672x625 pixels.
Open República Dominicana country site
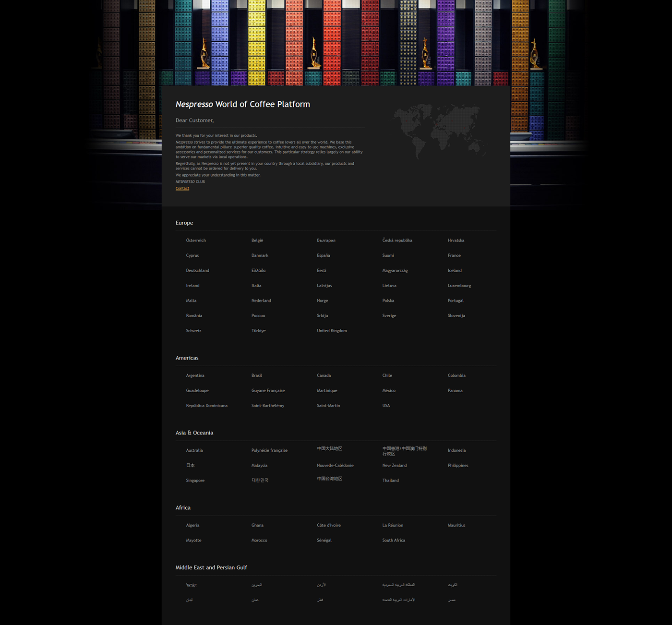coord(207,406)
